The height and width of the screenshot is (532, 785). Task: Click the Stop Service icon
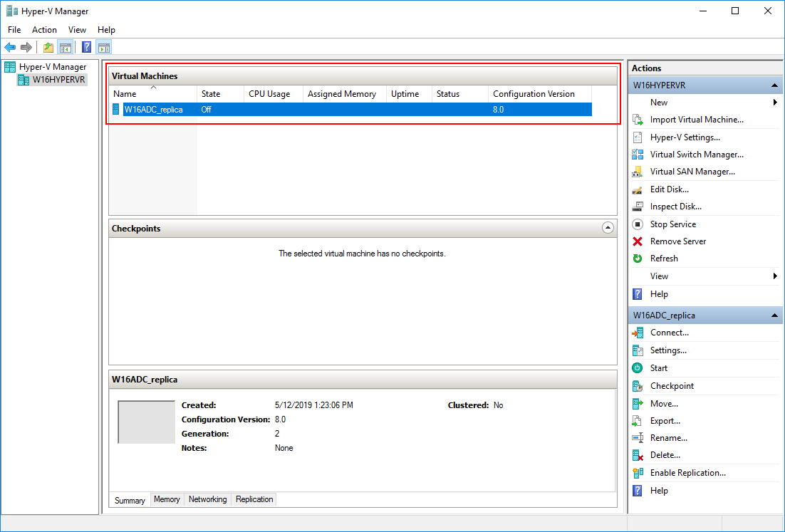(x=638, y=224)
